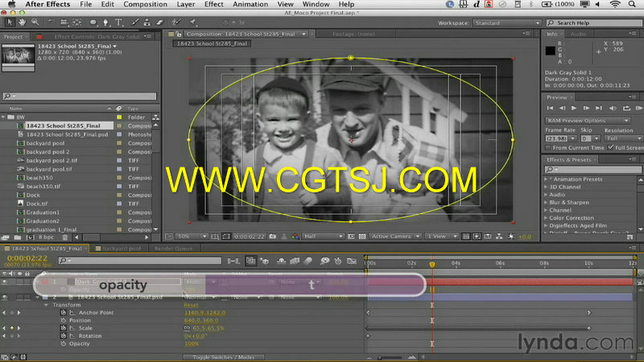This screenshot has height=362, width=644.
Task: Jump to first frame in Preview panel
Action: pos(550,108)
